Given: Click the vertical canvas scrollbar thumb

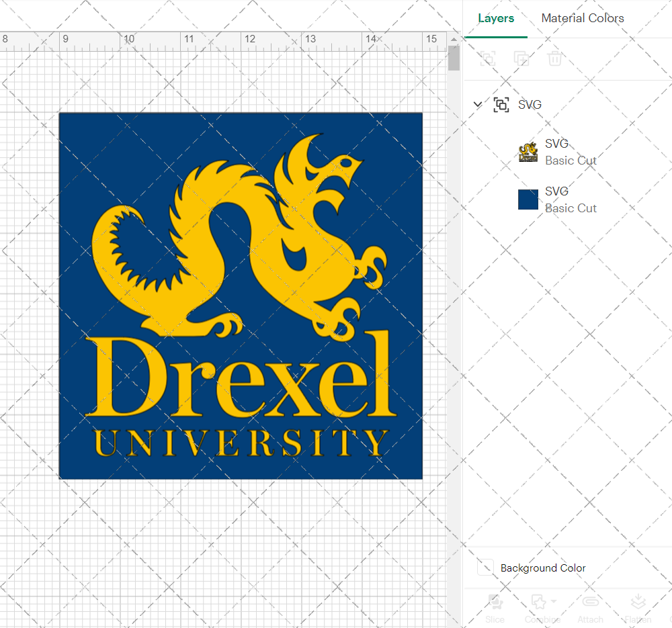Looking at the screenshot, I should [454, 58].
